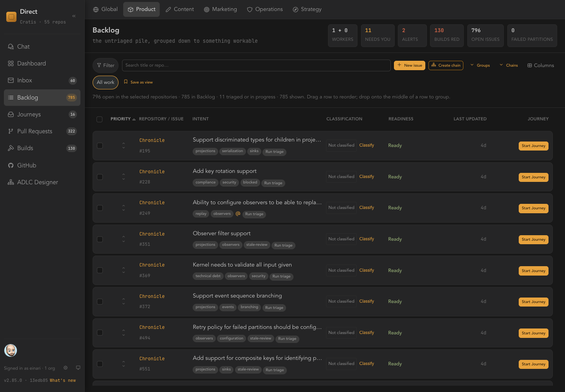Click the priority reorder arrows for issue #372
The height and width of the screenshot is (392, 565).
coord(124,301)
